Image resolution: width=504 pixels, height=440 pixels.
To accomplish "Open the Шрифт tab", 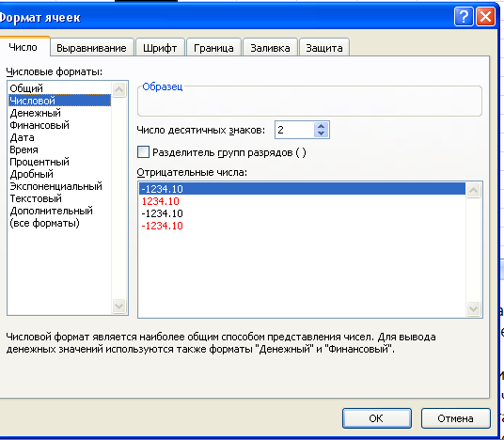I will tap(160, 48).
